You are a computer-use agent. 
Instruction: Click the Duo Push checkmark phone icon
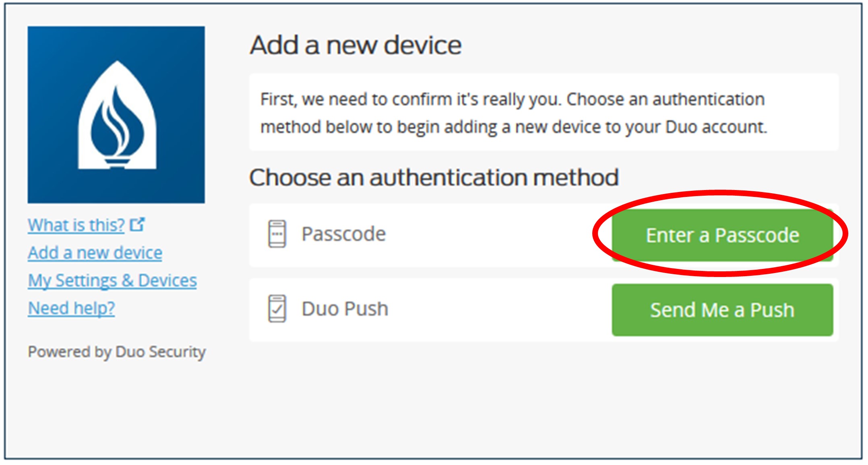click(x=277, y=309)
